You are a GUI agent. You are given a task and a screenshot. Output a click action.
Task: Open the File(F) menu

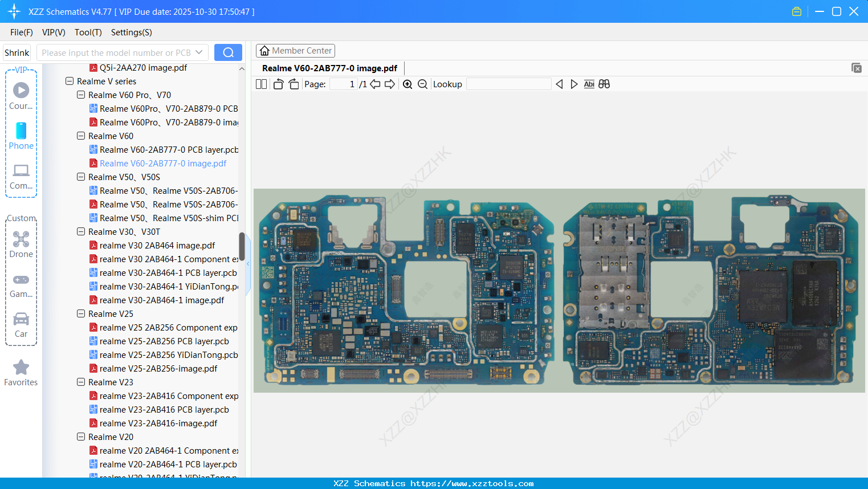click(x=21, y=32)
